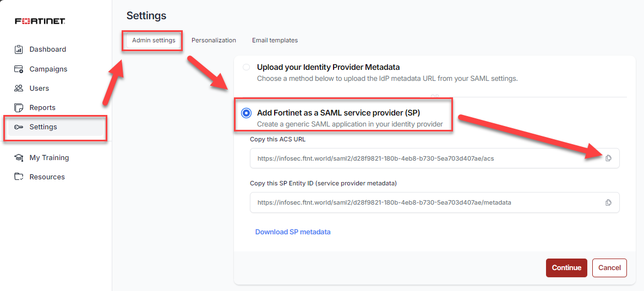Copy the ACS URL with copy icon
Screen dimensions: 644x291
click(608, 158)
